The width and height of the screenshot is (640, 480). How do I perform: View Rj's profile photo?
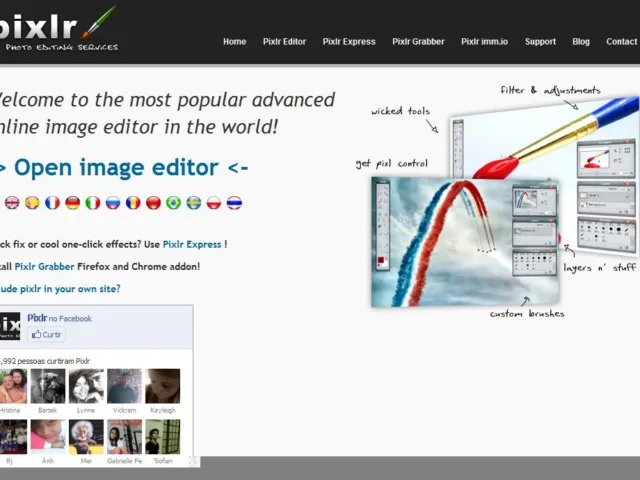13,437
